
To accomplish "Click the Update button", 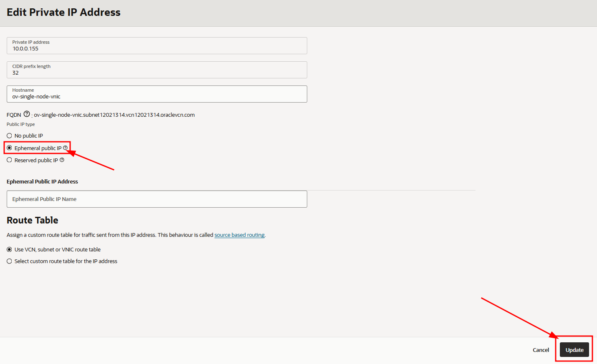I will point(574,350).
